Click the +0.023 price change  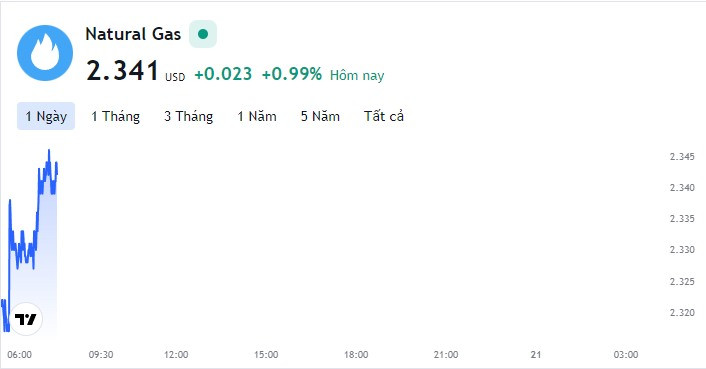point(223,74)
